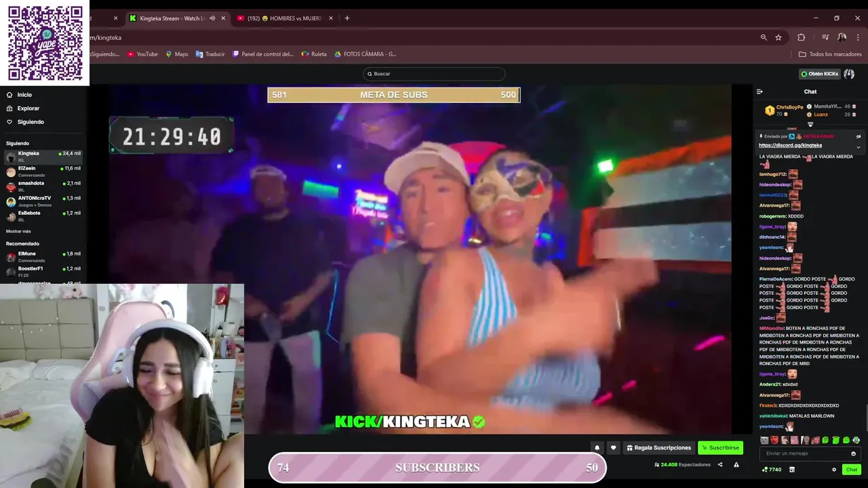The width and height of the screenshot is (868, 488).
Task: Click the share icon beside Espectadores count
Action: coord(720,465)
